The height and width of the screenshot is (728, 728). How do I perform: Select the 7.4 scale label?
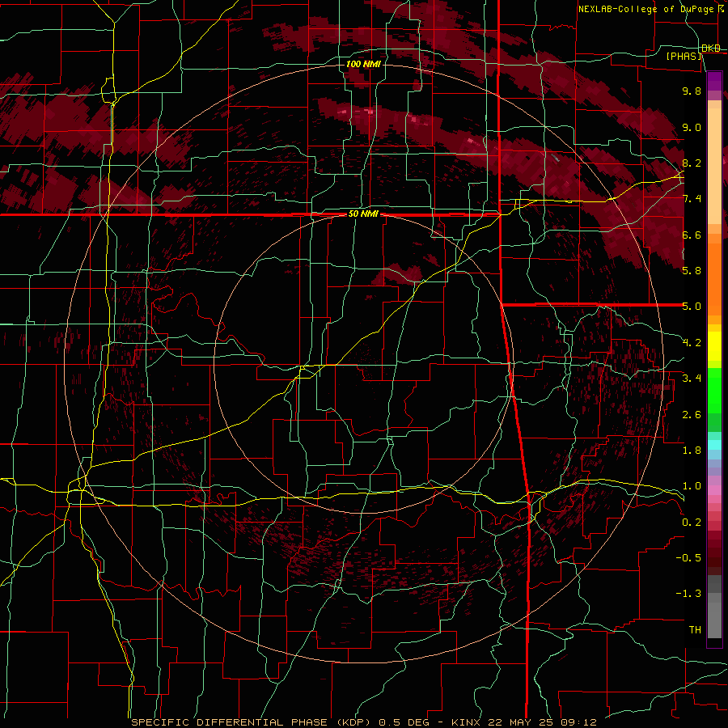(692, 199)
